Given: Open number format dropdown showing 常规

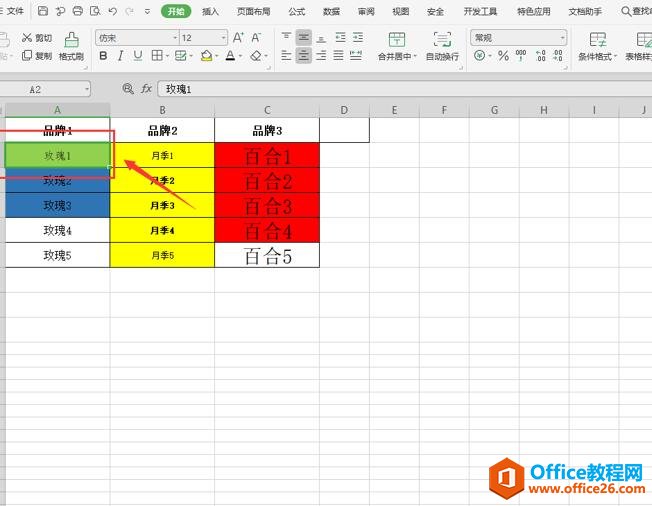Looking at the screenshot, I should (x=519, y=38).
